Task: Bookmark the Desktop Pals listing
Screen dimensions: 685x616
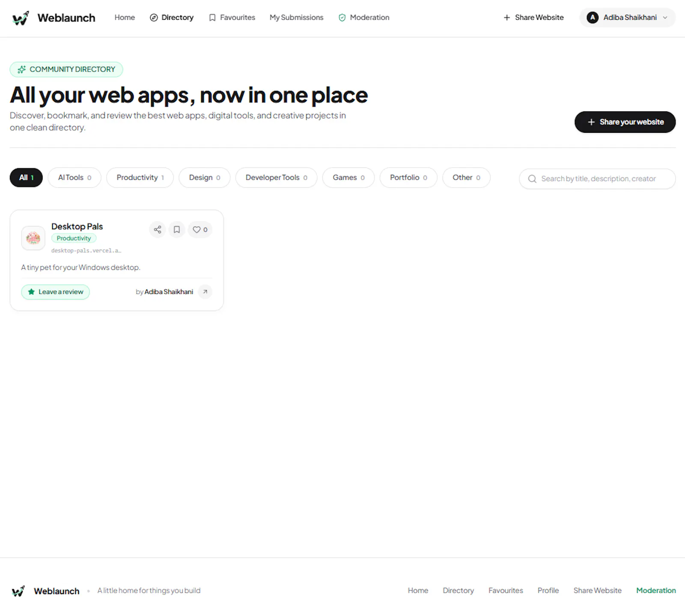Action: point(177,230)
